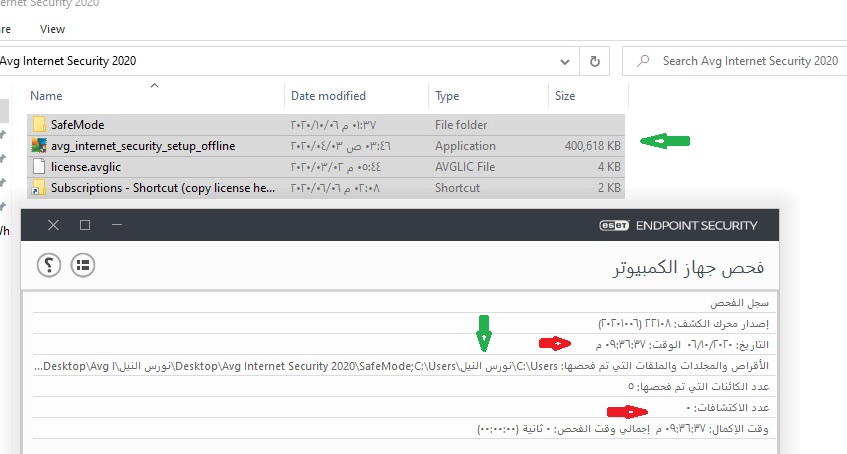Click the Subscriptions shortcut icon
Screen dimensions: 847x454
click(39, 187)
